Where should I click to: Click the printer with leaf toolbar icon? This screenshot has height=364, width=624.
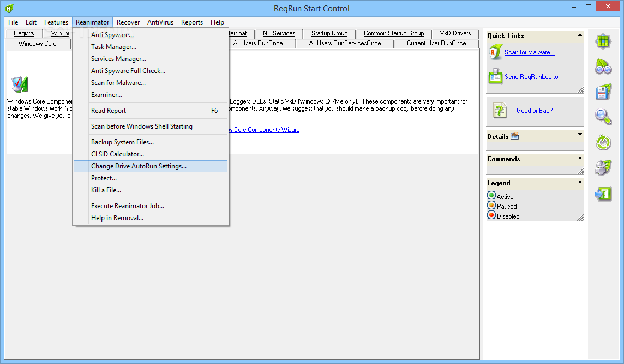point(603,167)
